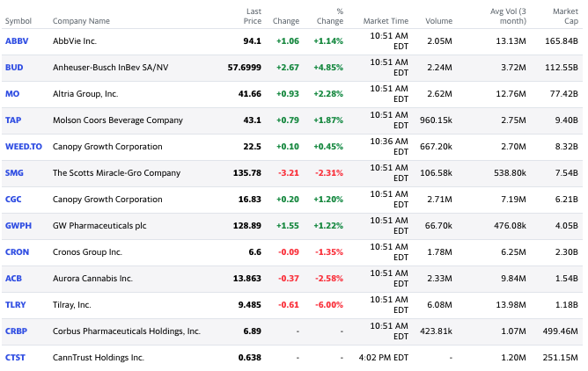This screenshot has width=588, height=371.
Task: Select Cronos Group Inc. name
Action: 87,252
